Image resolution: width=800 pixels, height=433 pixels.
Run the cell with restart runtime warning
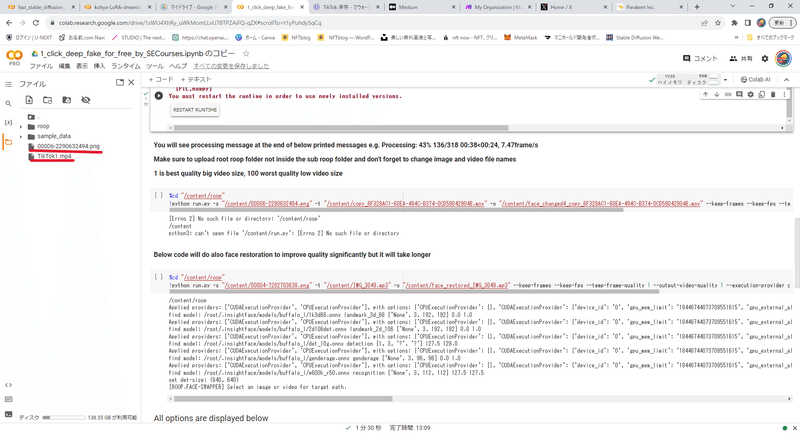tap(159, 96)
